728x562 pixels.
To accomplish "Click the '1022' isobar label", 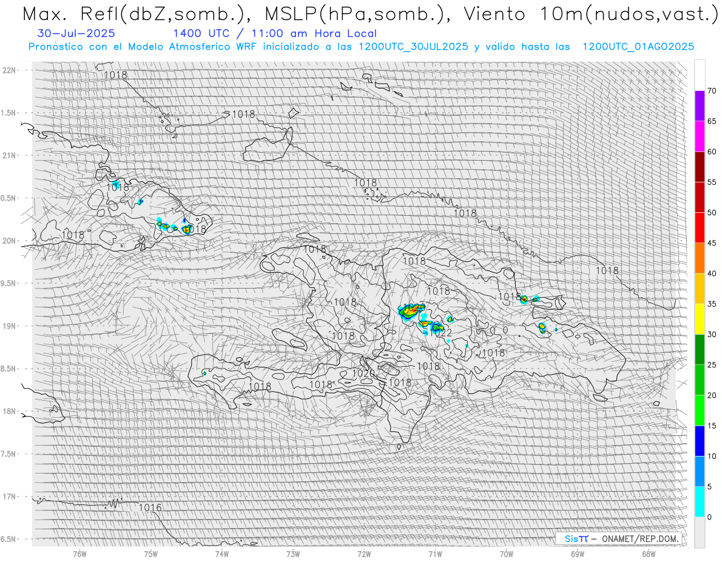I will tap(441, 333).
